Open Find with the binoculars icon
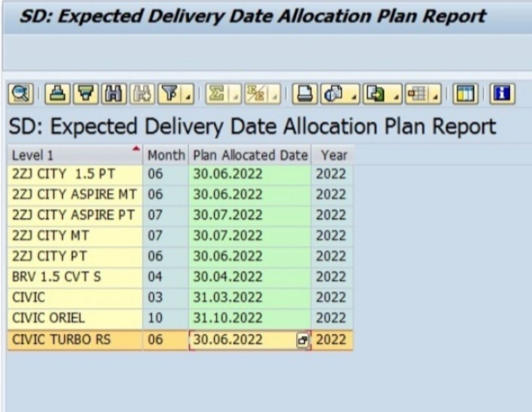 114,94
